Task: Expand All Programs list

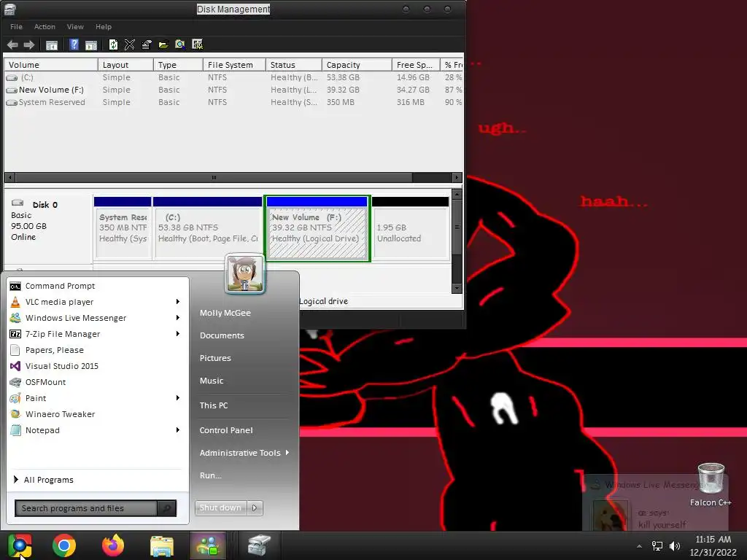Action: [x=43, y=480]
